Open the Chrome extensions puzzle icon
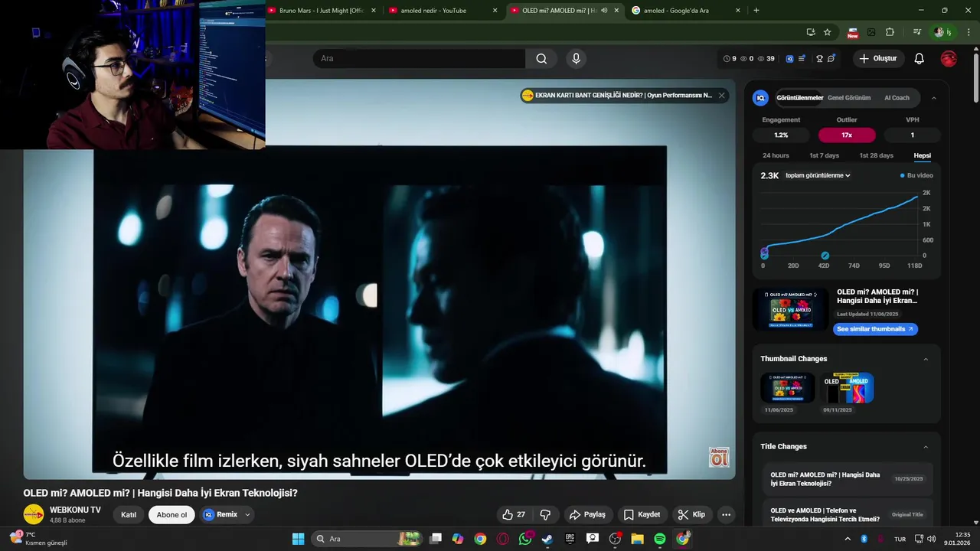Screen dimensions: 980x551 [890, 32]
